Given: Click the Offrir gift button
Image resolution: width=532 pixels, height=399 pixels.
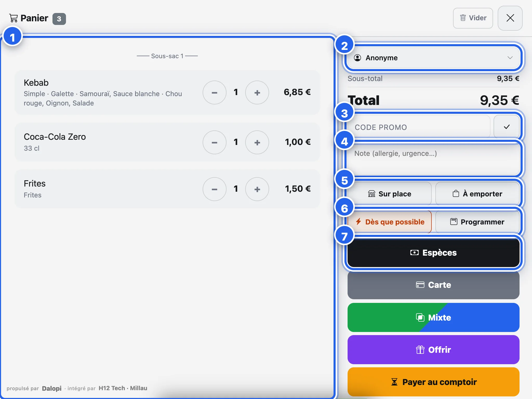Looking at the screenshot, I should (433, 350).
